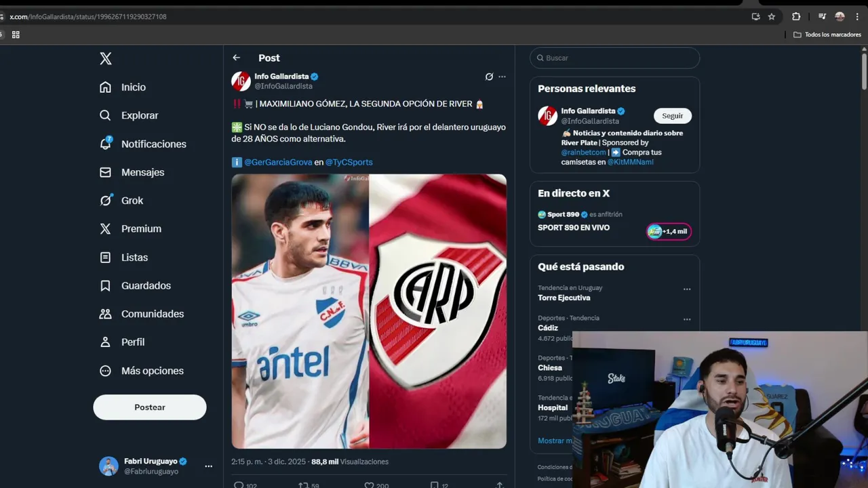Open @GerGarciaGrova mention link
Viewport: 868px width, 488px height.
(x=278, y=162)
